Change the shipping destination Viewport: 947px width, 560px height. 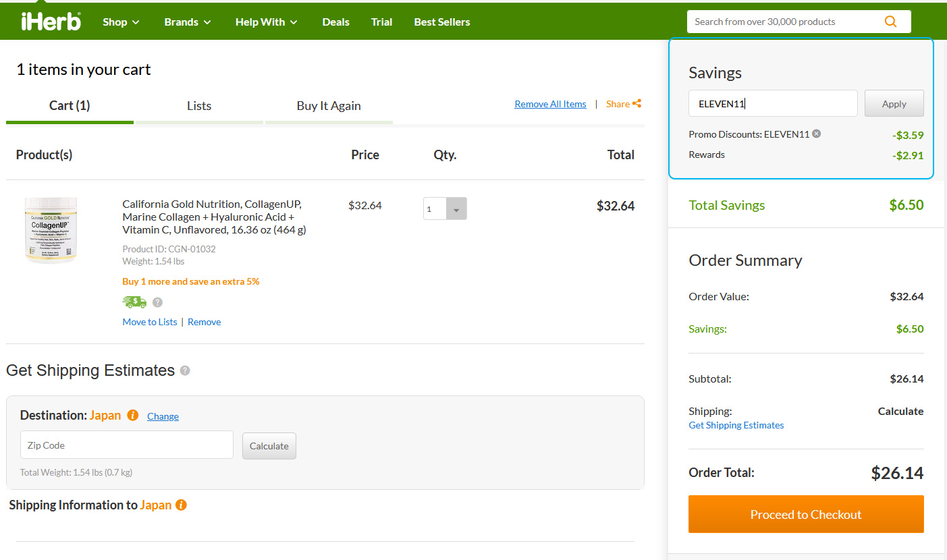pos(163,416)
